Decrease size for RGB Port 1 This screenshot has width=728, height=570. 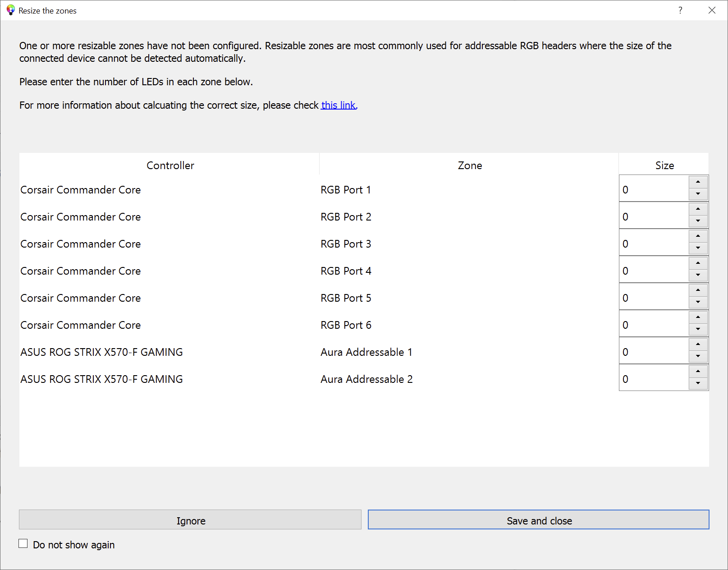[698, 194]
